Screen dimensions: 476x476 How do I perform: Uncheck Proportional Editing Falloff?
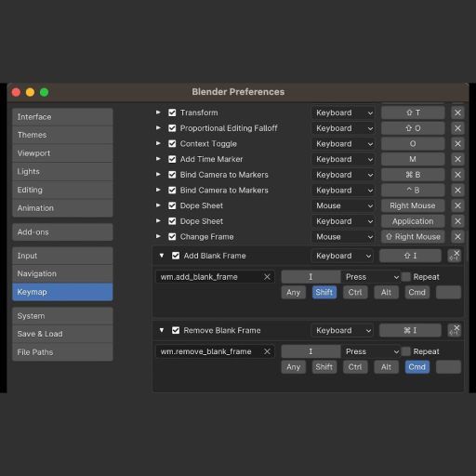pyautogui.click(x=172, y=128)
